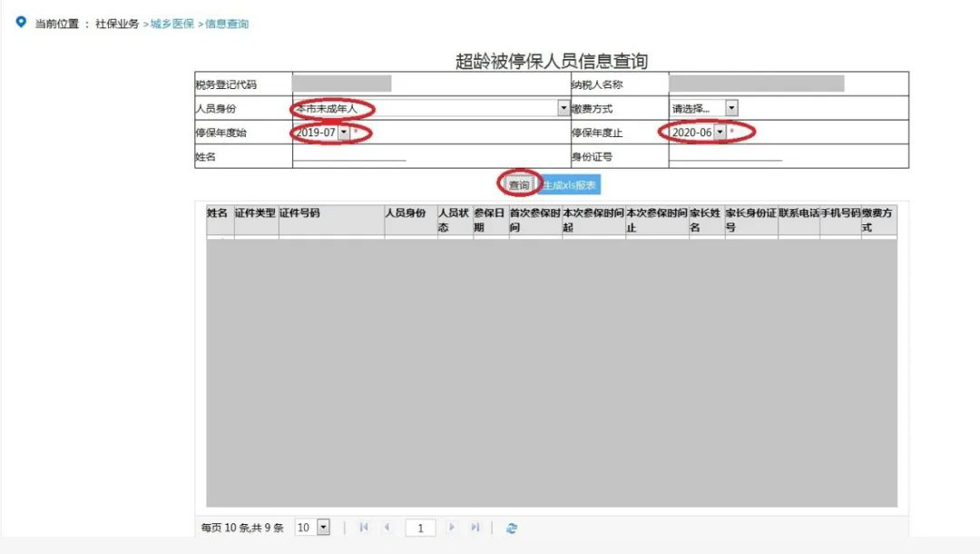Click the 本次参保时间止 column header
Screen dimensions: 980x554
657,220
